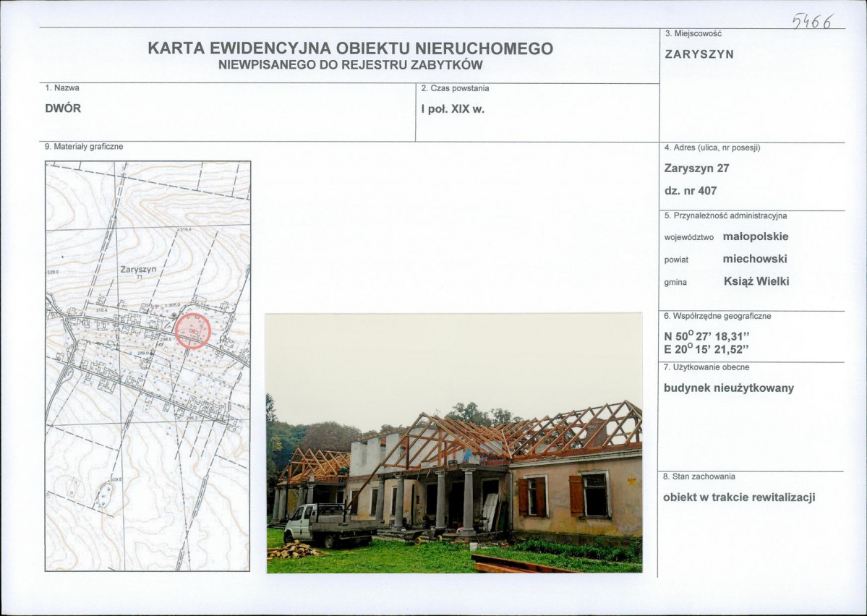Screen dimensions: 867x616
Task: Click the name value 'DWÓR'
Action: coord(63,108)
